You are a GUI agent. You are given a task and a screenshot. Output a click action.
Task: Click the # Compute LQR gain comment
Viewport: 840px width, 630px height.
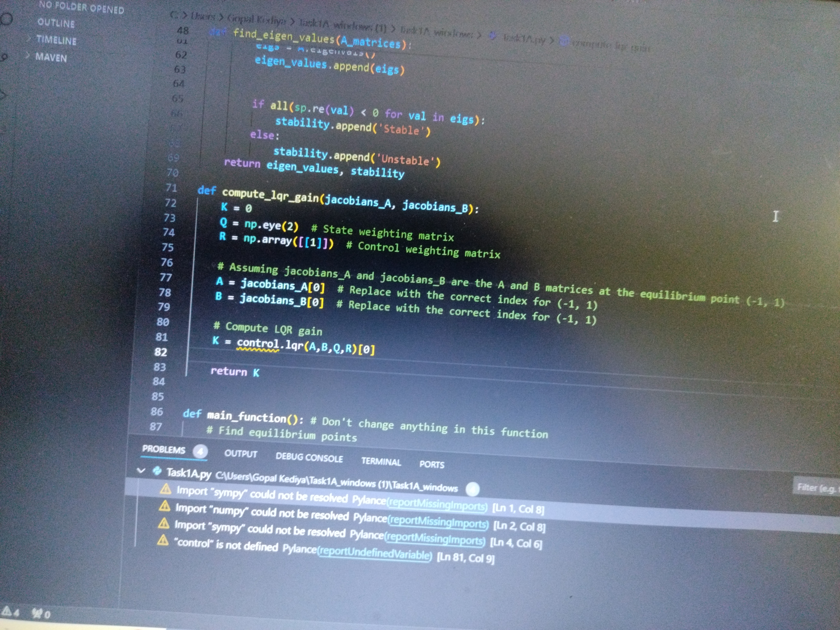(268, 329)
